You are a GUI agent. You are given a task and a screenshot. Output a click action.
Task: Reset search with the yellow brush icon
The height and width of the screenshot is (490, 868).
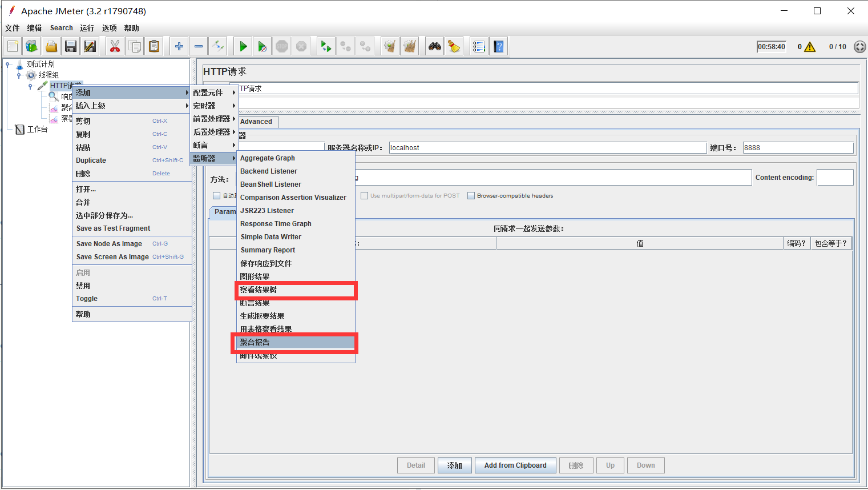[454, 46]
